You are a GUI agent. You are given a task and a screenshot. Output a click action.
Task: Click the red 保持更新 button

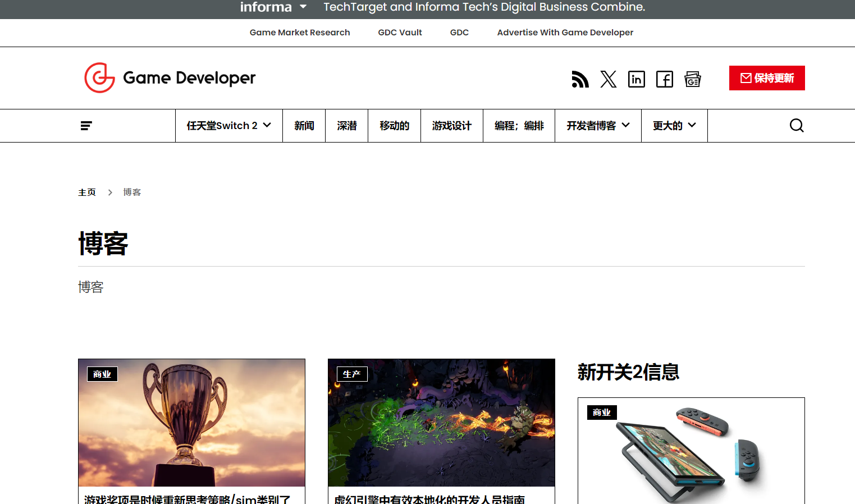[767, 78]
